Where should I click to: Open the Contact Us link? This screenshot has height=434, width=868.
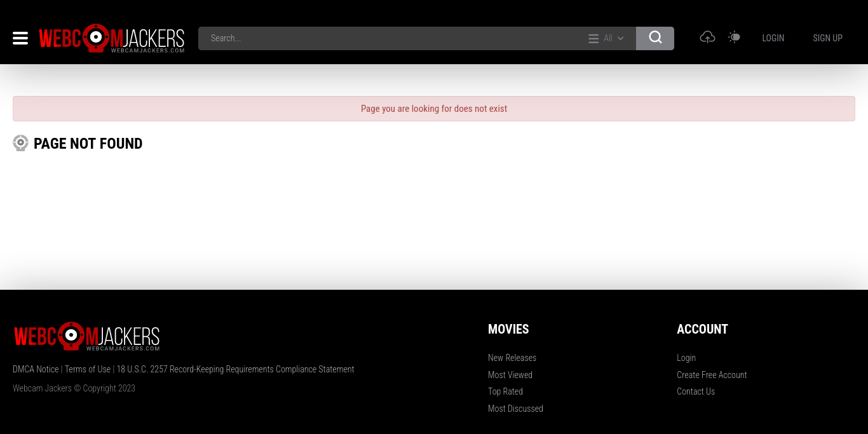pos(696,391)
